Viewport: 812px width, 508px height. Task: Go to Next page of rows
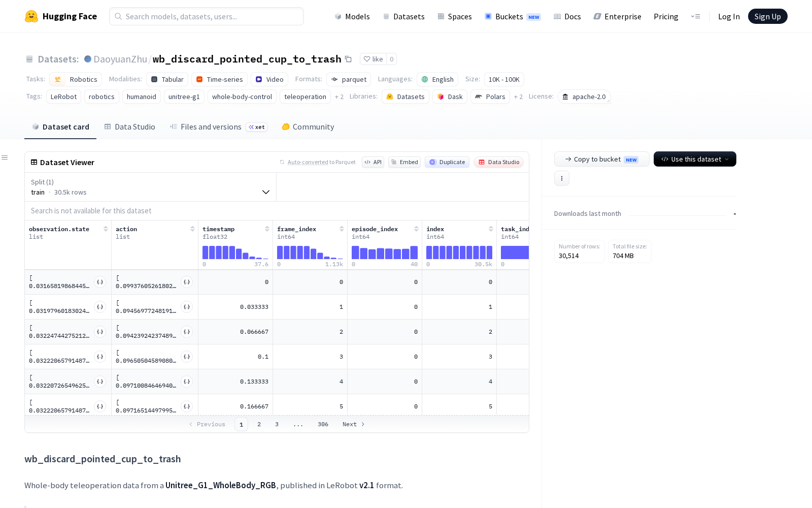coord(354,424)
